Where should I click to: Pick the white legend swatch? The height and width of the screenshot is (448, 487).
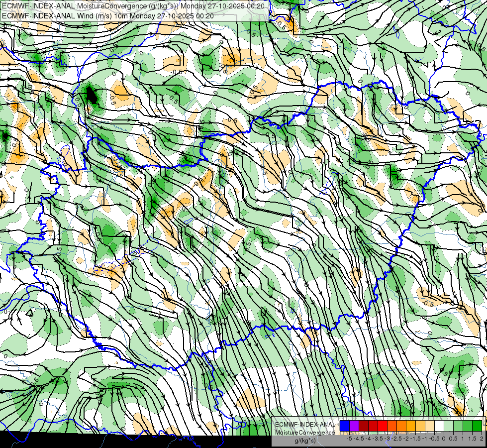(439, 426)
